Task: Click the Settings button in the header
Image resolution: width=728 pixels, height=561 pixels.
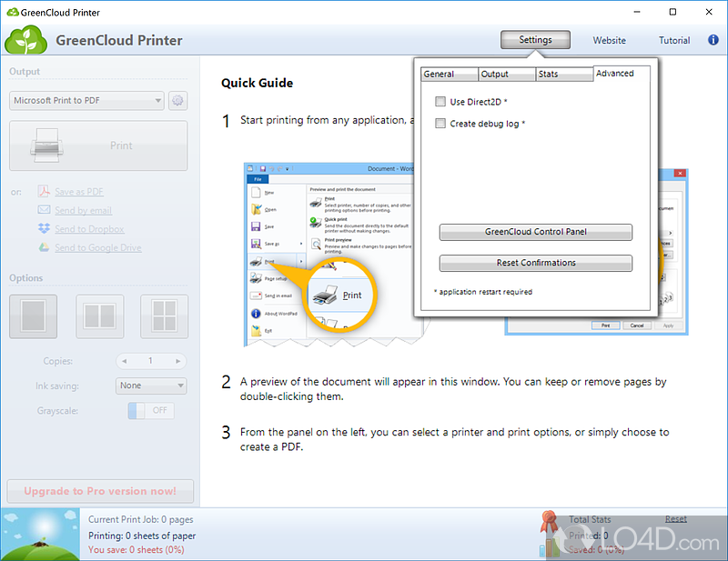Action: (x=535, y=40)
